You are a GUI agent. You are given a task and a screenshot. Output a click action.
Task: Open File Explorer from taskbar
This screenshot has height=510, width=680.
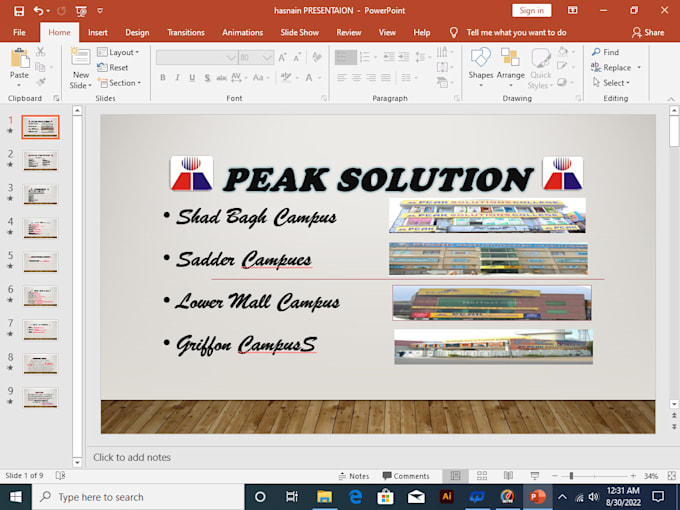point(324,497)
